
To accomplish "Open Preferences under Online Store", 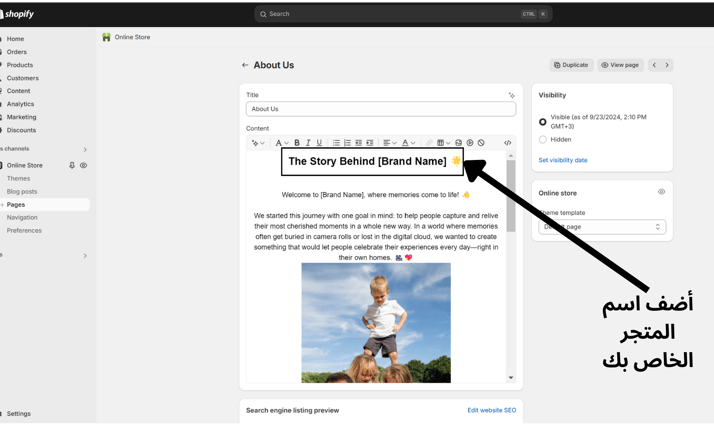I will tap(24, 230).
